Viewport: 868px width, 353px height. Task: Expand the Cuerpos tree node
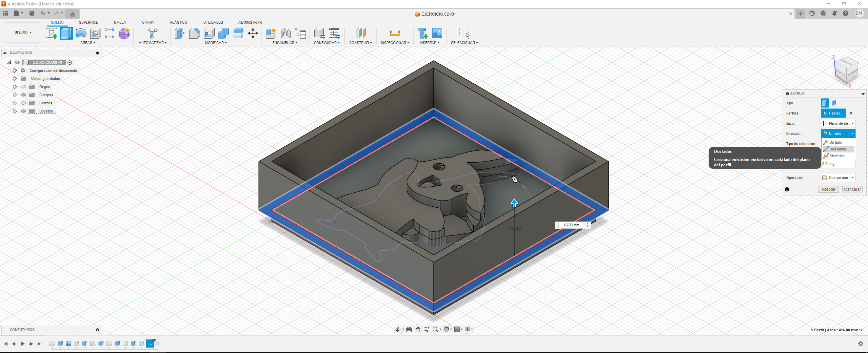point(15,95)
